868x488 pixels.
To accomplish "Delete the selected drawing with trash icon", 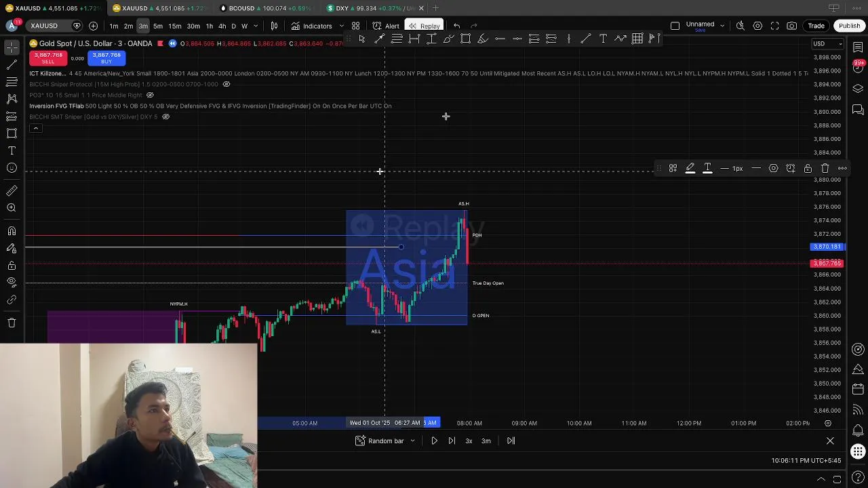I will coord(825,168).
